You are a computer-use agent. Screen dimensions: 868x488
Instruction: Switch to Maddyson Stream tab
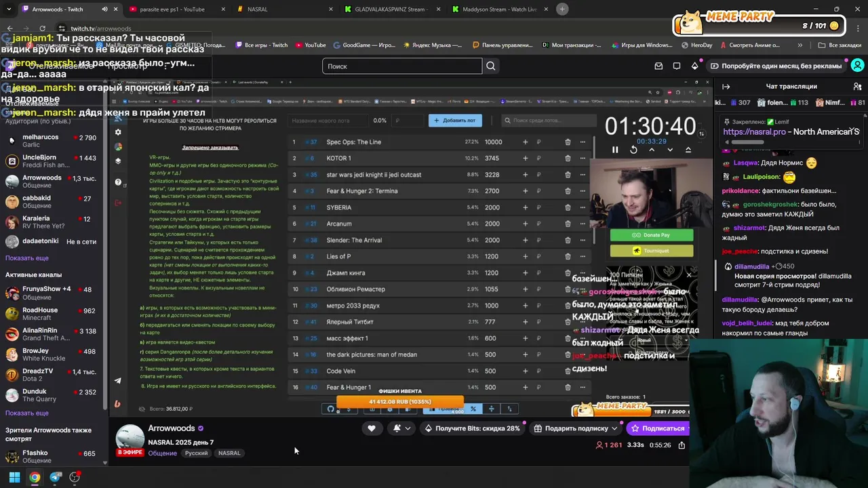pos(499,9)
